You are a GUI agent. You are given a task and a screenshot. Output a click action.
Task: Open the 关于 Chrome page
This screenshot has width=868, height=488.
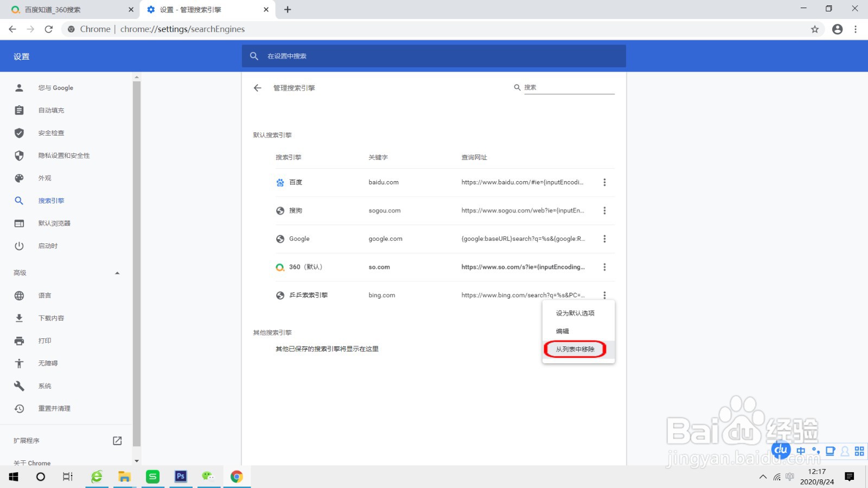coord(31,463)
